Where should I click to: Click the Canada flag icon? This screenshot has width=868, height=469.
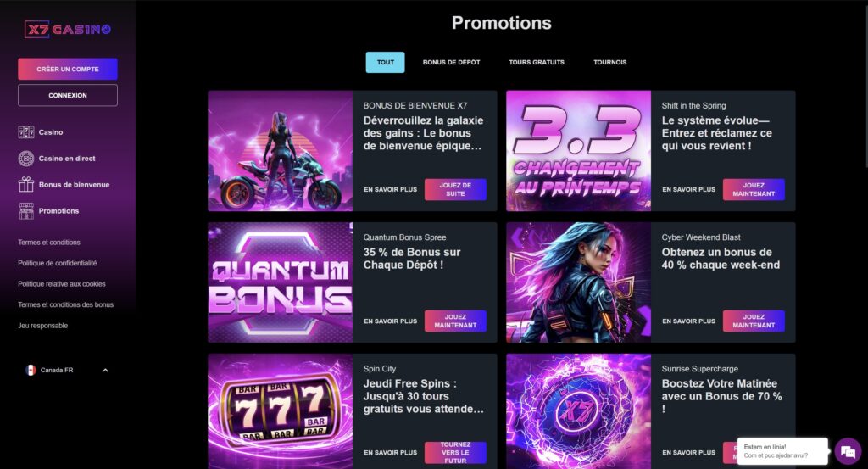(31, 370)
